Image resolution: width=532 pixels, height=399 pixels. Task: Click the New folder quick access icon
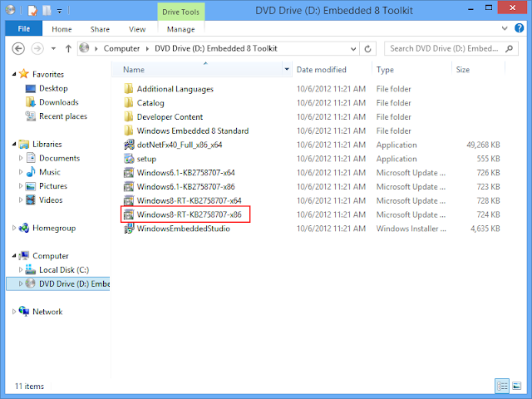(47, 11)
